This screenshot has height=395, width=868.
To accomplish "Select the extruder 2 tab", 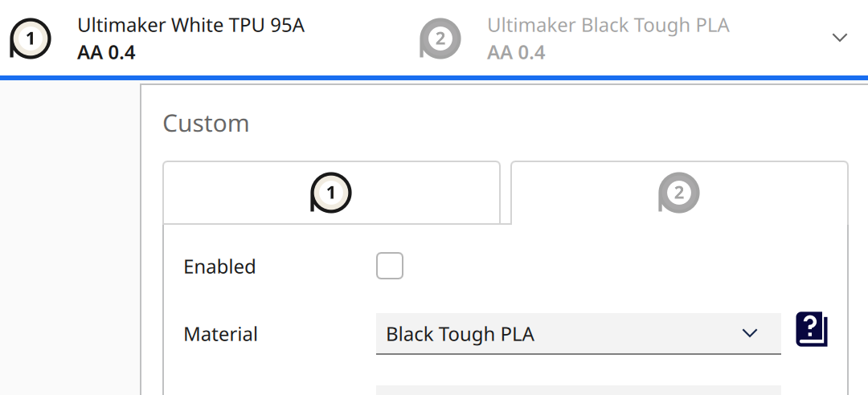I will 679,193.
